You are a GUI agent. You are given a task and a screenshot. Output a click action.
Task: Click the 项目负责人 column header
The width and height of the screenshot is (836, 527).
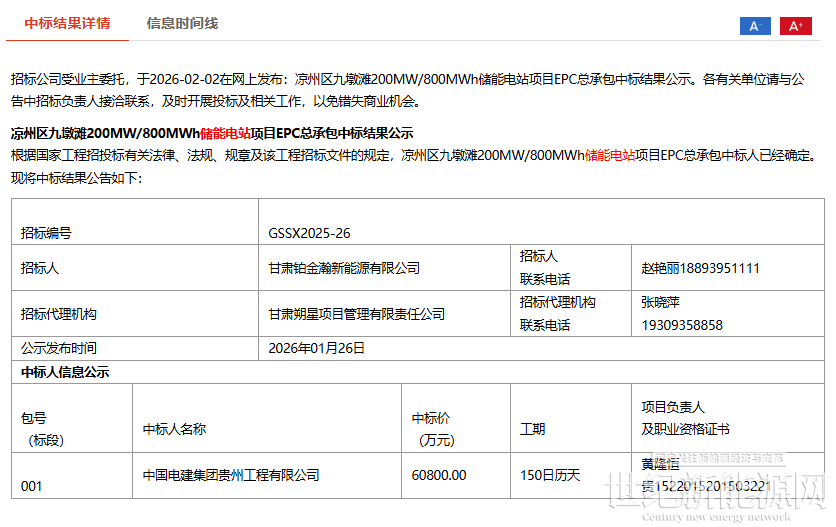(x=673, y=407)
